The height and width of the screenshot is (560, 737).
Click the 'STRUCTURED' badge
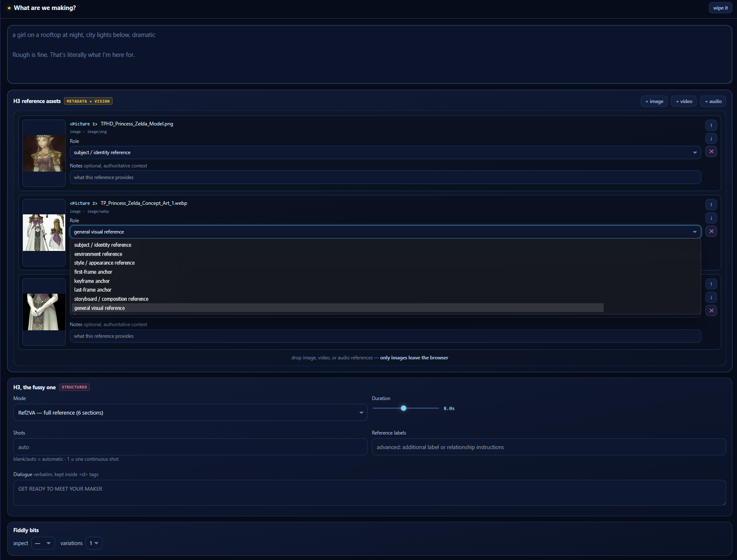[x=74, y=387]
